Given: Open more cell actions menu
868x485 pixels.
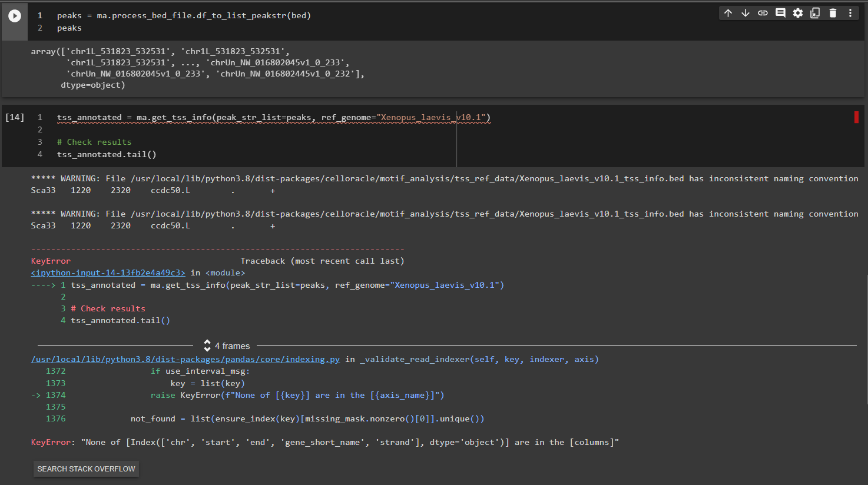Looking at the screenshot, I should (850, 12).
